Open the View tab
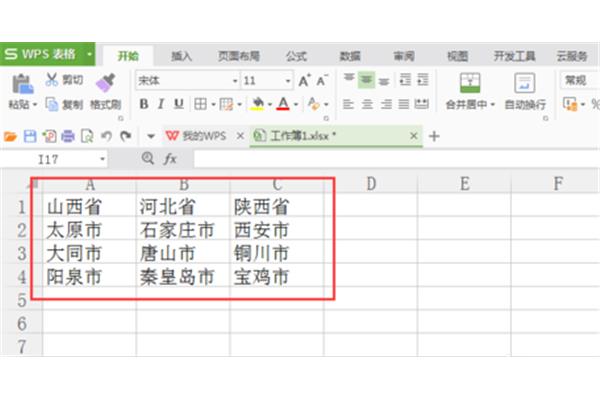 click(x=458, y=56)
